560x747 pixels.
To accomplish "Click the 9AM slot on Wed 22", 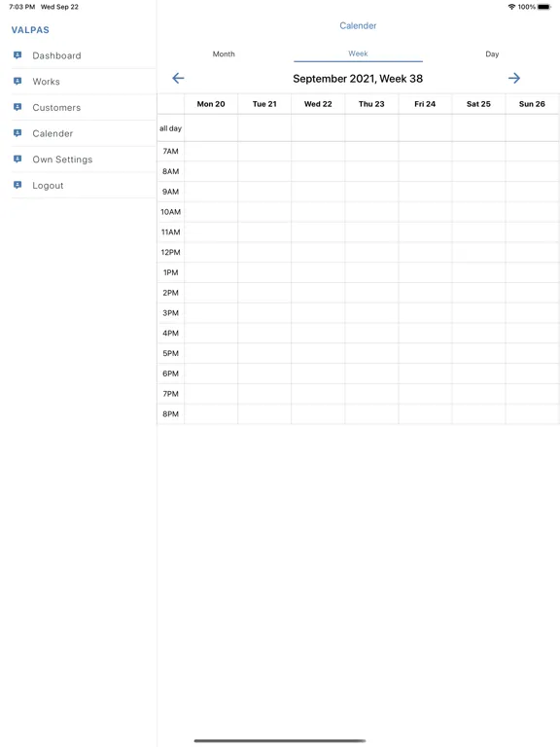I will click(318, 192).
